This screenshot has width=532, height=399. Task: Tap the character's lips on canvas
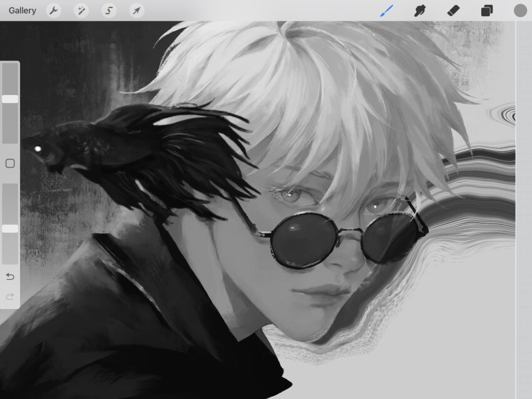[x=322, y=293]
